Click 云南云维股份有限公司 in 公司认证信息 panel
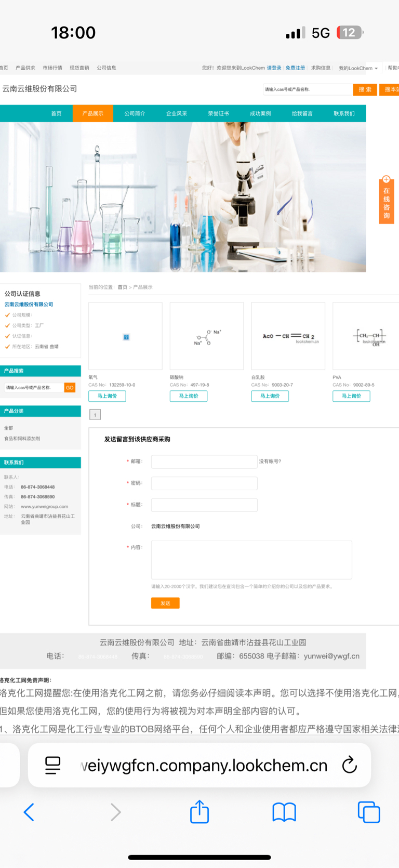Image resolution: width=399 pixels, height=868 pixels. click(x=29, y=305)
